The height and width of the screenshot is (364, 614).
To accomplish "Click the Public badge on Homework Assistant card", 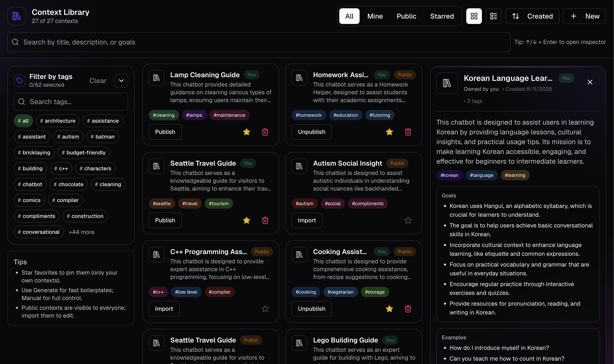I will 405,75.
